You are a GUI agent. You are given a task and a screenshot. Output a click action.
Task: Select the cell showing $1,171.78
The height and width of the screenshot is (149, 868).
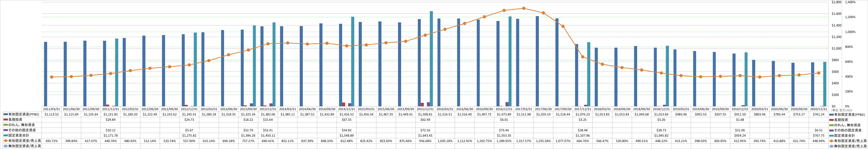[x=111, y=135]
